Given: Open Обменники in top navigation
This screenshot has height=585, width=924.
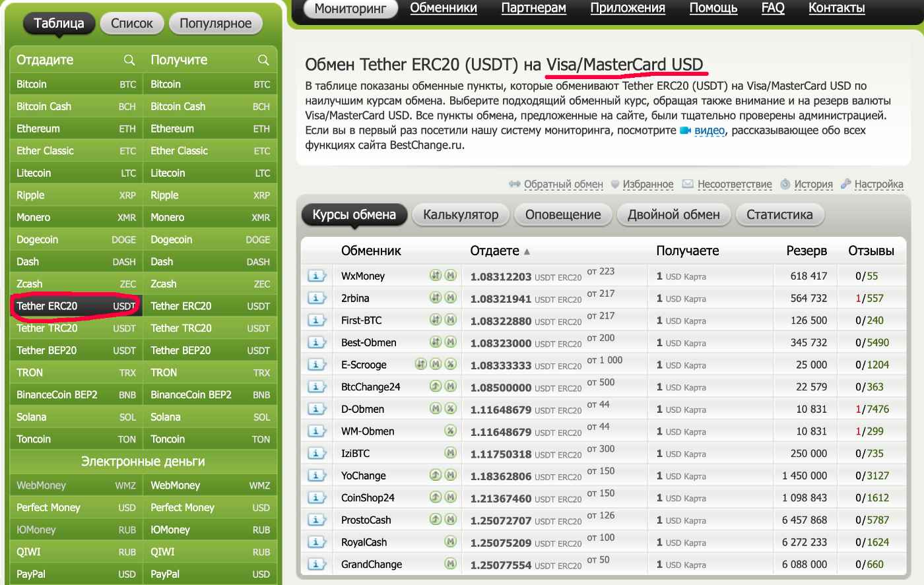Looking at the screenshot, I should click(444, 8).
